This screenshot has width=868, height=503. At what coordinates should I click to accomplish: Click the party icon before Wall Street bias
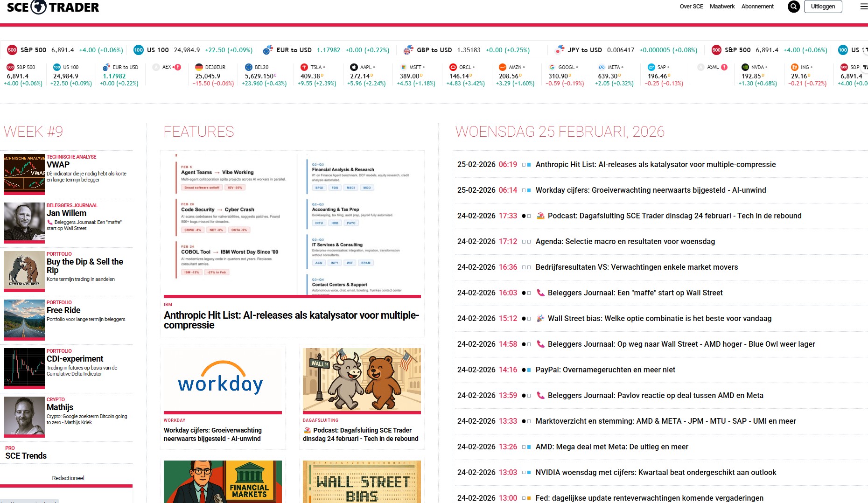(541, 319)
